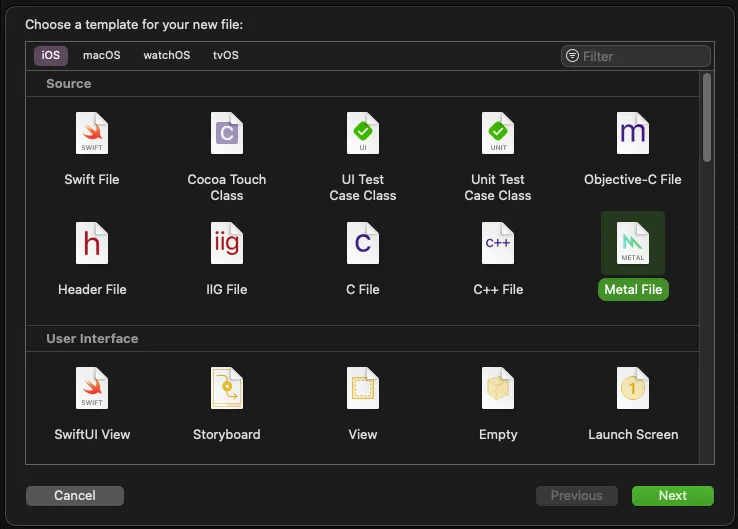Select the SwiftUI View icon
738x529 pixels.
pyautogui.click(x=92, y=388)
